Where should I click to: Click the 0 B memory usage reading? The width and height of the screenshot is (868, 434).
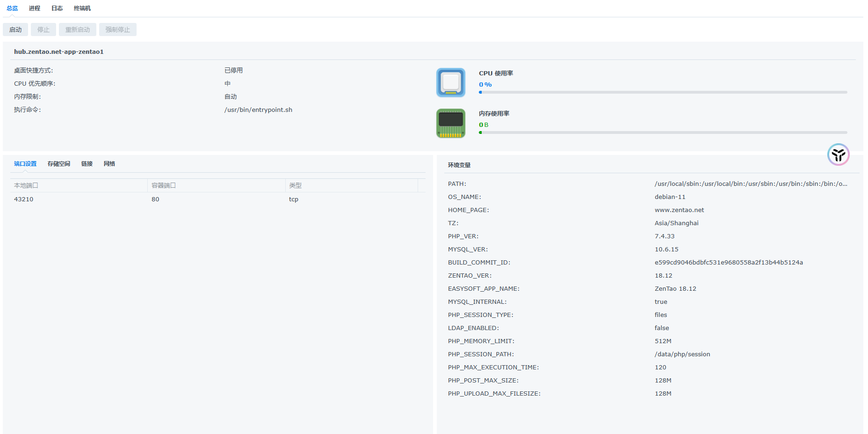tap(484, 125)
